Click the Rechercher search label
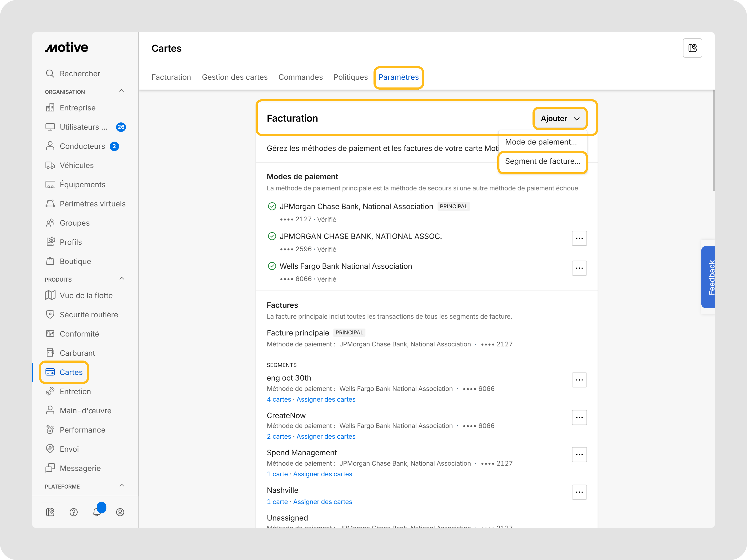The height and width of the screenshot is (560, 747). point(80,74)
